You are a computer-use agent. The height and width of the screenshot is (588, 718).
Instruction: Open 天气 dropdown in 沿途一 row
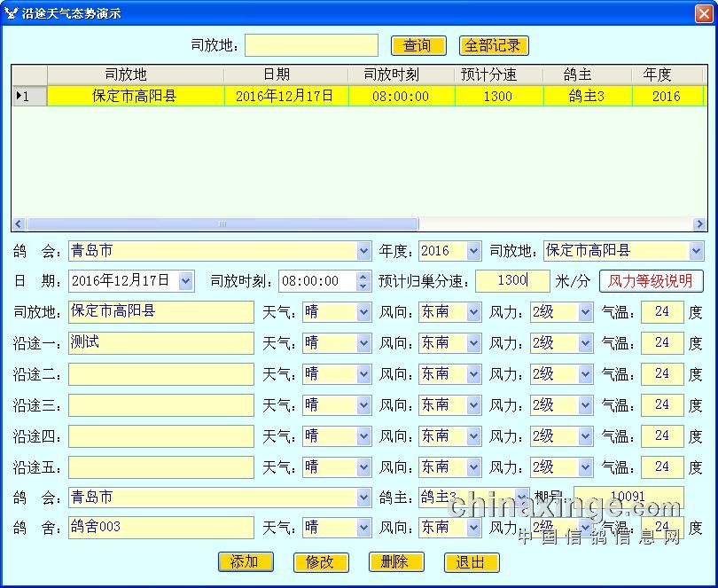[364, 344]
